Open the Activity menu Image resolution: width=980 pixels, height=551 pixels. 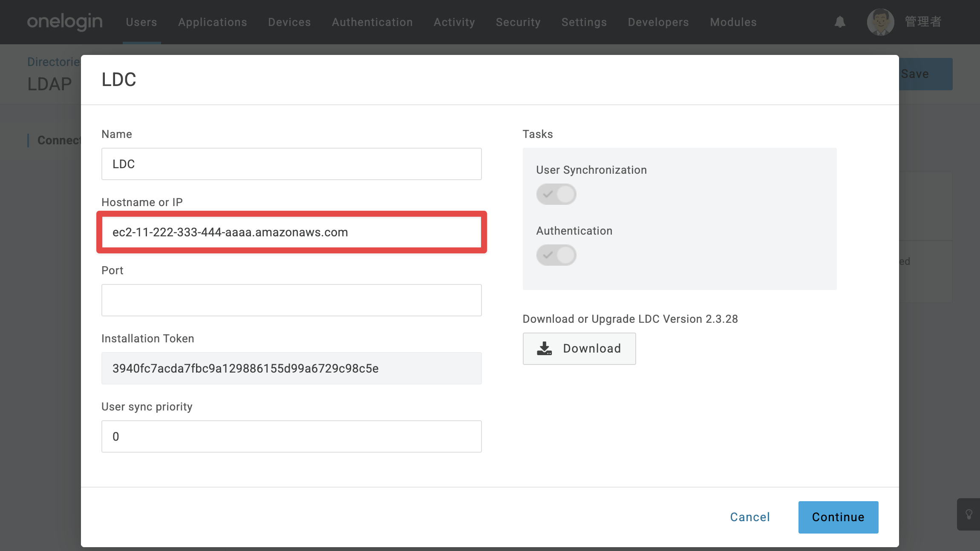tap(454, 22)
